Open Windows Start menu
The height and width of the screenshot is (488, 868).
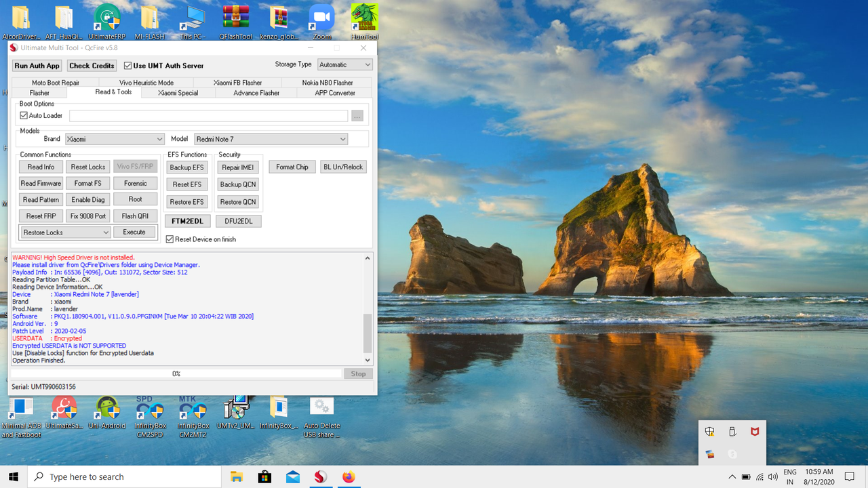tap(14, 476)
